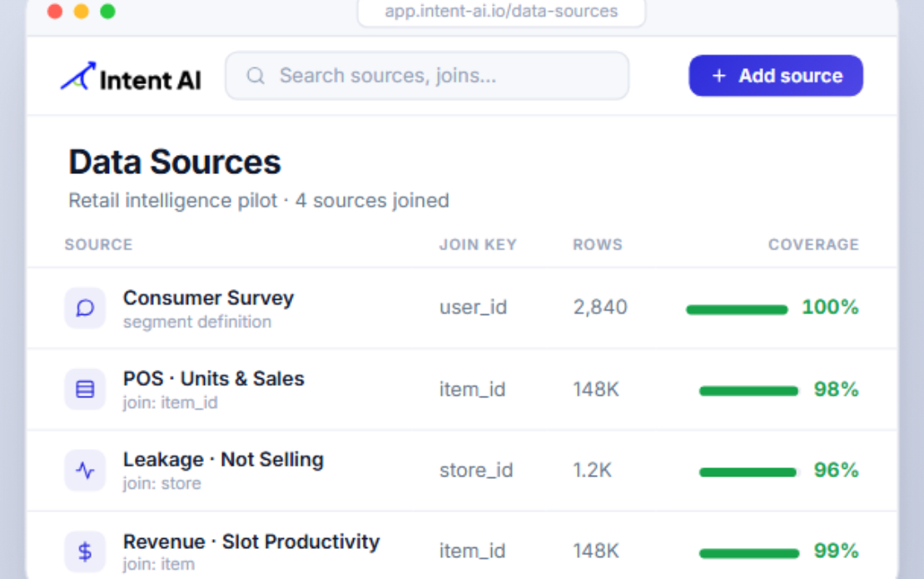
Task: Click the Revenue Slot Productivity coverage bar
Action: (749, 553)
